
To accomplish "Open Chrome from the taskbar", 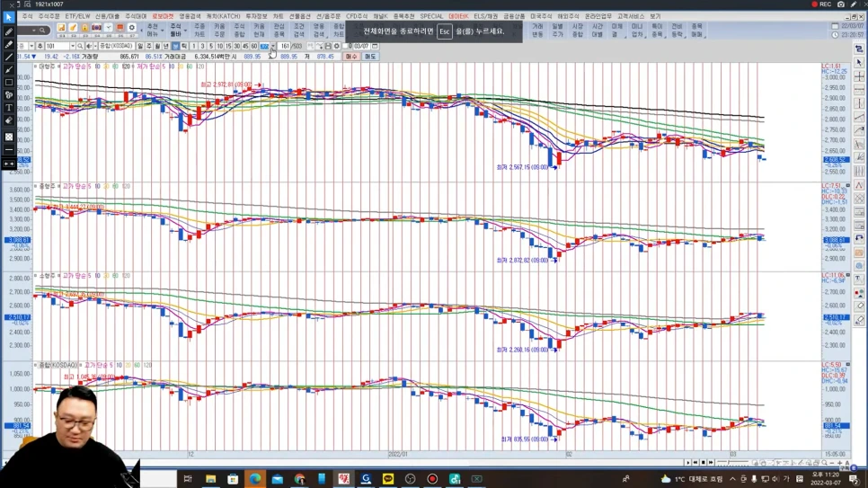I will [x=299, y=479].
